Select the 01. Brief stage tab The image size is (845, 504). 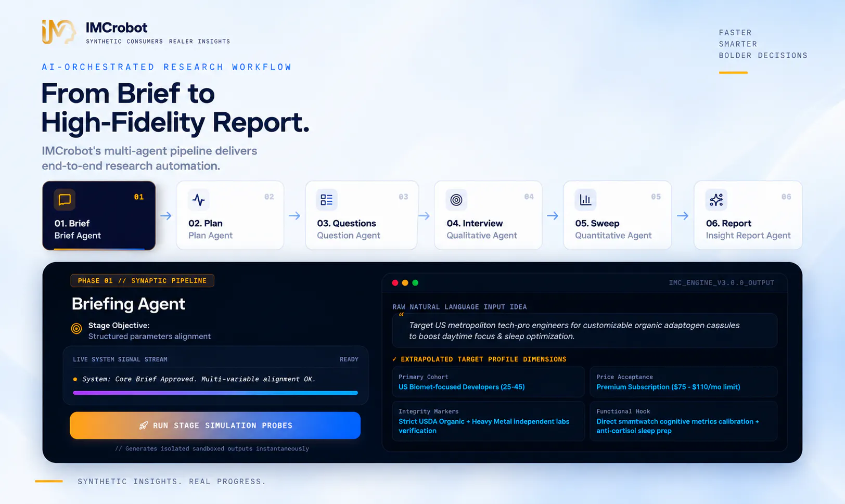pyautogui.click(x=99, y=215)
